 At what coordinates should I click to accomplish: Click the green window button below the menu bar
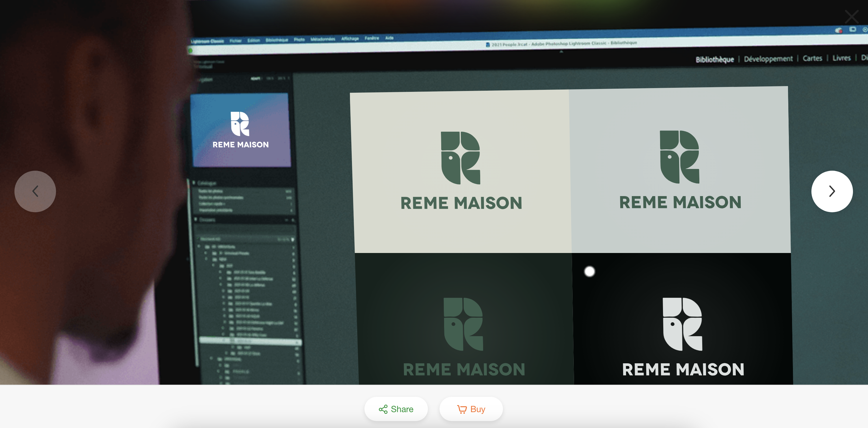click(190, 51)
